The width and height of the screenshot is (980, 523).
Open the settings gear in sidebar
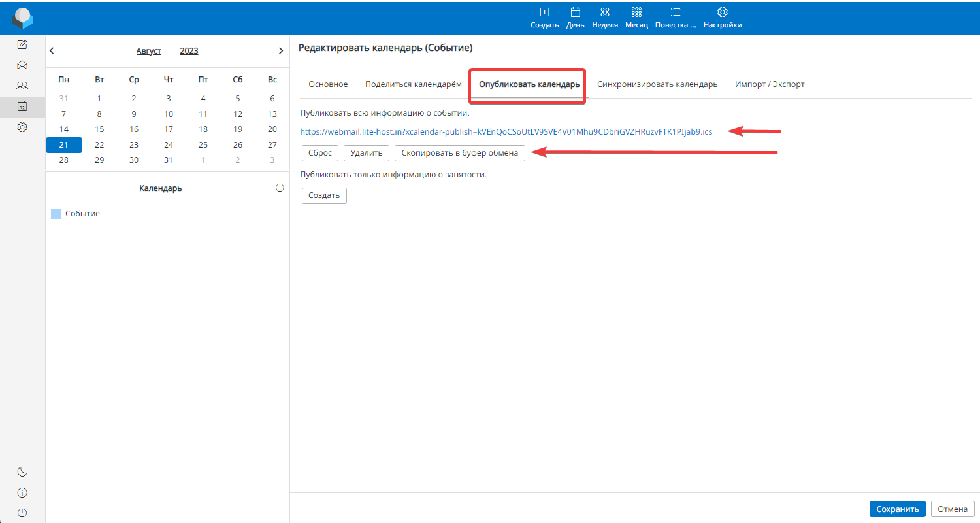22,127
